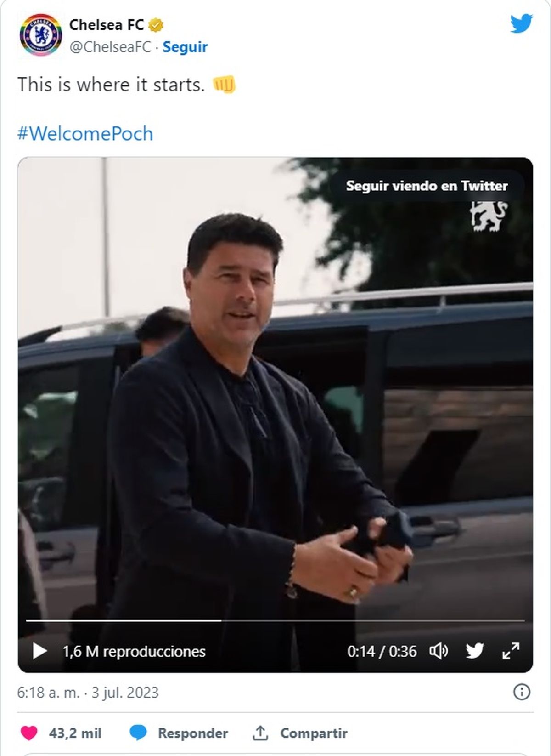Open tweet via player Twitter icon
This screenshot has width=551, height=756.
point(475,651)
